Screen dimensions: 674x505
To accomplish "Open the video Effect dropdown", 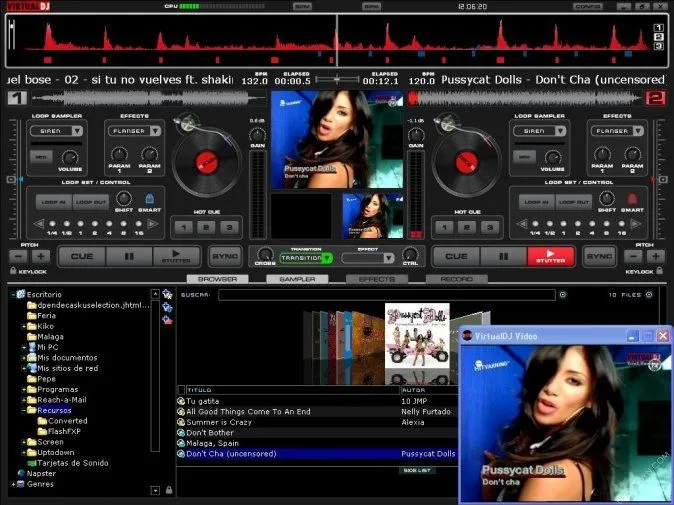I will (389, 258).
